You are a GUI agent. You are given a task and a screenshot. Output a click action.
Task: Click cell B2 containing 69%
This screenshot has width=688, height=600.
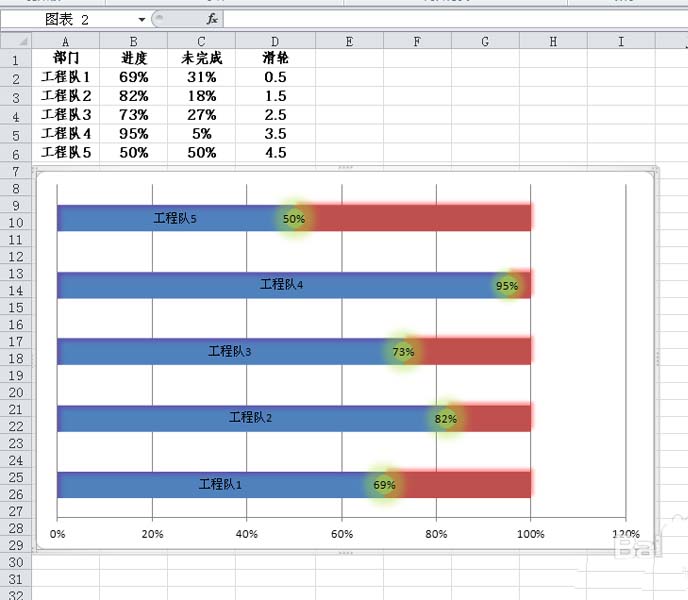(133, 77)
